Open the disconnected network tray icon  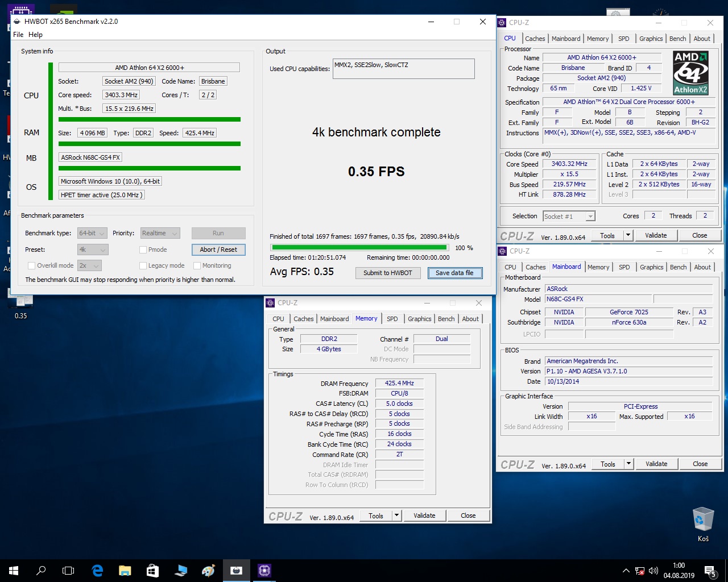(x=640, y=571)
